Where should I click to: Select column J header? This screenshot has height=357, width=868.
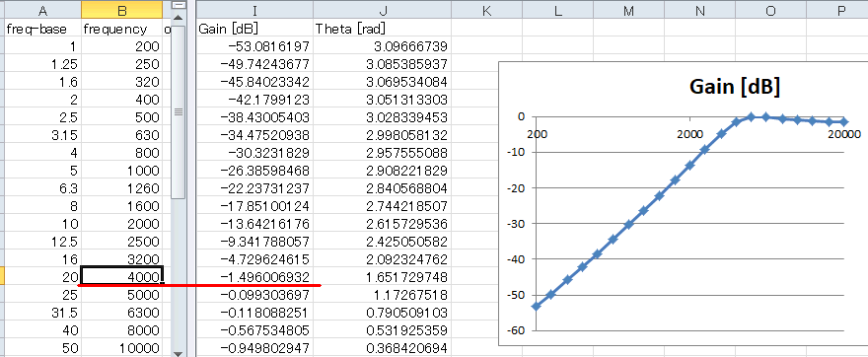382,10
